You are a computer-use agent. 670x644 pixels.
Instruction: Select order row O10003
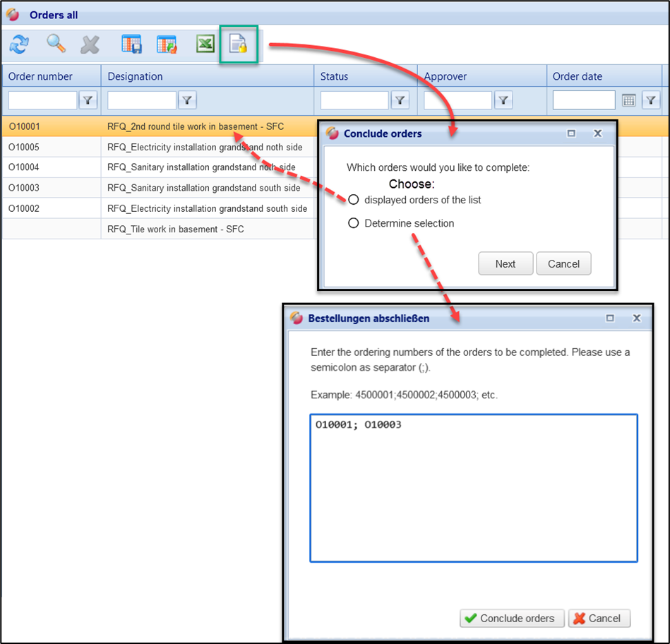tap(24, 188)
